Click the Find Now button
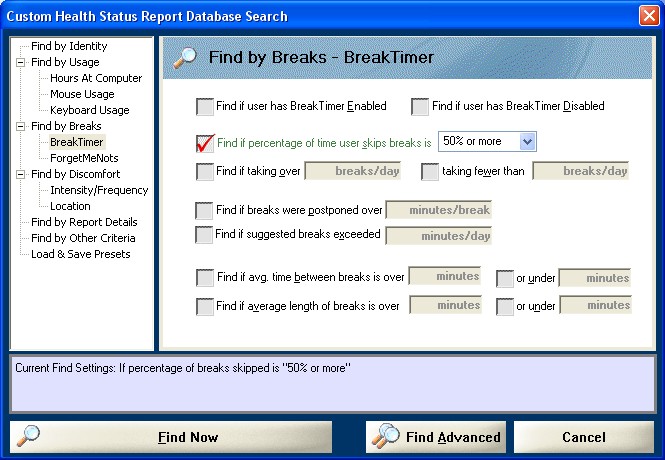The image size is (665, 460). click(x=171, y=437)
